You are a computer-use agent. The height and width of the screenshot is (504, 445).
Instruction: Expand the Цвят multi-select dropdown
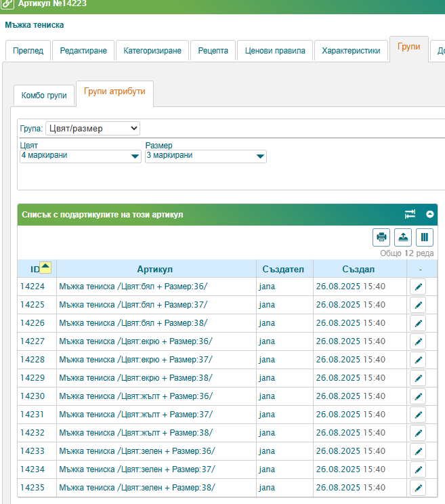pyautogui.click(x=81, y=156)
